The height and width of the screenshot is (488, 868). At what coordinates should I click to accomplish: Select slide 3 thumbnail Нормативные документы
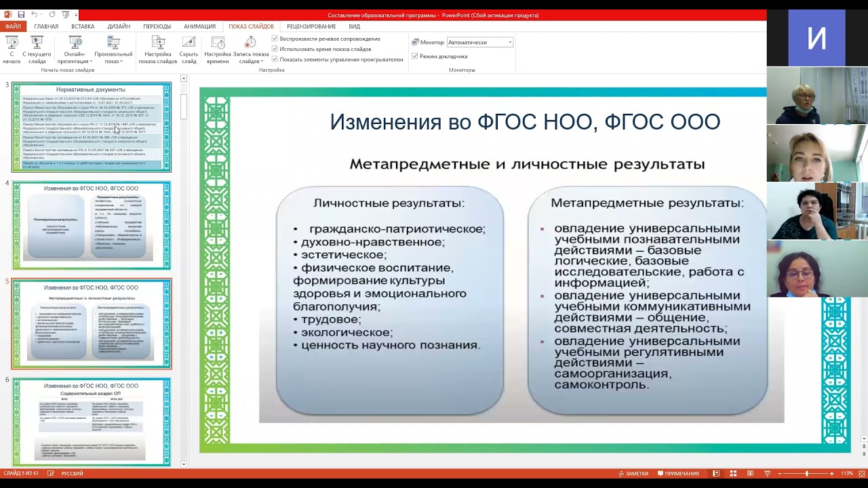(x=92, y=127)
